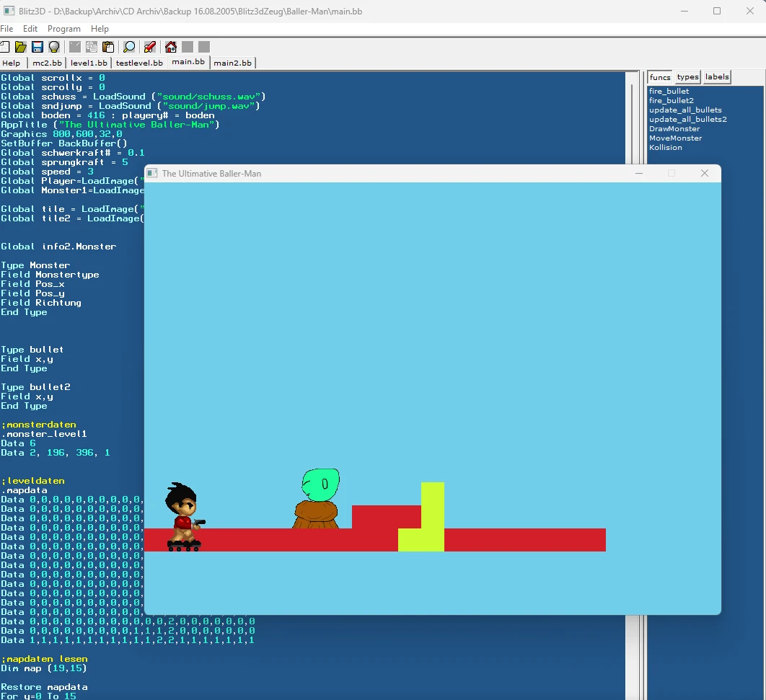Show the labels list in side panel
Viewport: 766px width, 700px height.
717,77
